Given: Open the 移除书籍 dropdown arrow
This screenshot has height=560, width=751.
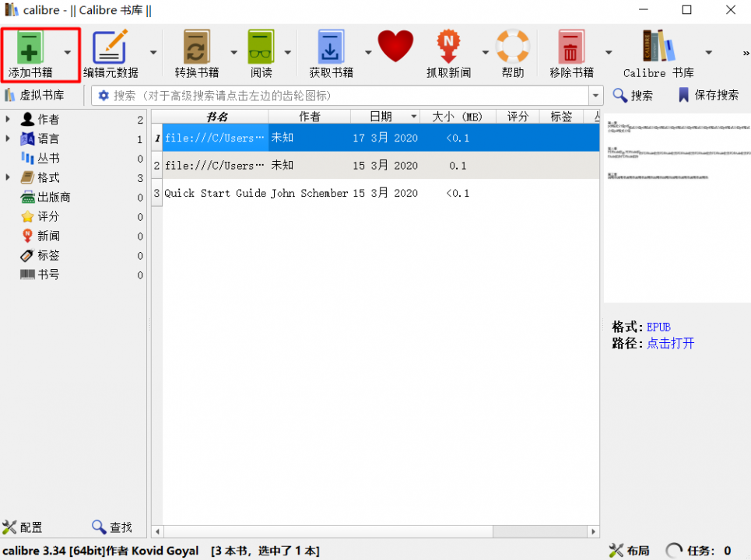Looking at the screenshot, I should [x=609, y=53].
